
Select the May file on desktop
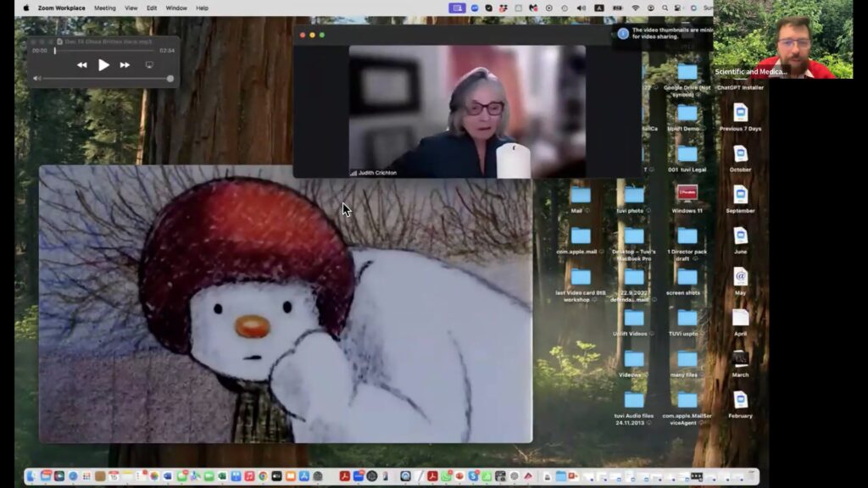(x=740, y=280)
